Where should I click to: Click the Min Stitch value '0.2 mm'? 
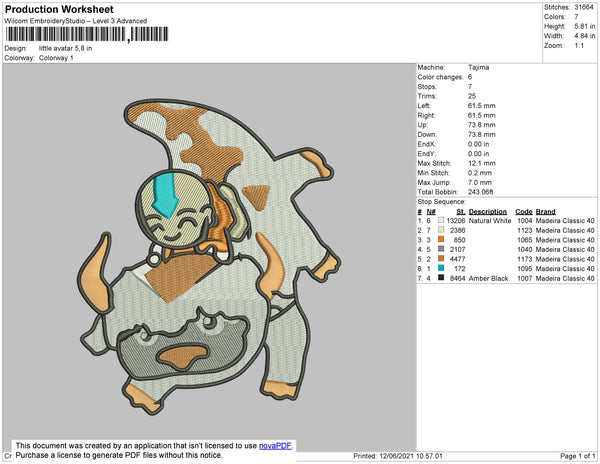click(480, 173)
